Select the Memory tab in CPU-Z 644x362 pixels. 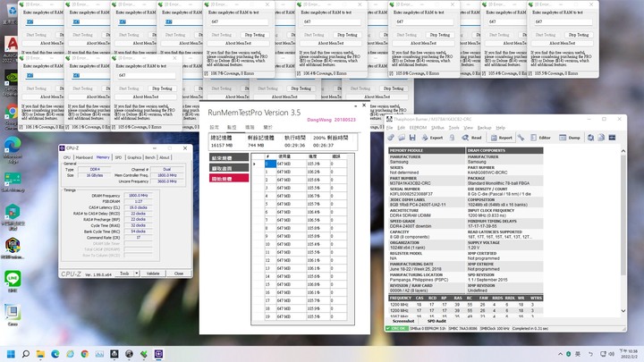tap(103, 157)
